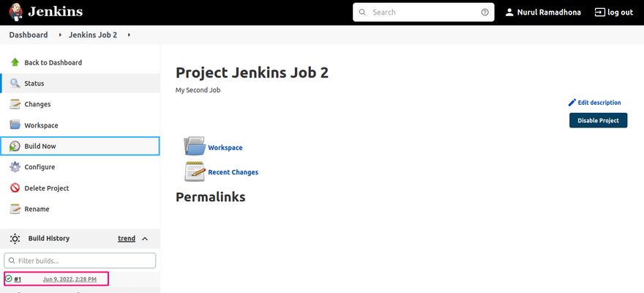This screenshot has height=293, width=644.
Task: Click the Edit description link
Action: (595, 103)
